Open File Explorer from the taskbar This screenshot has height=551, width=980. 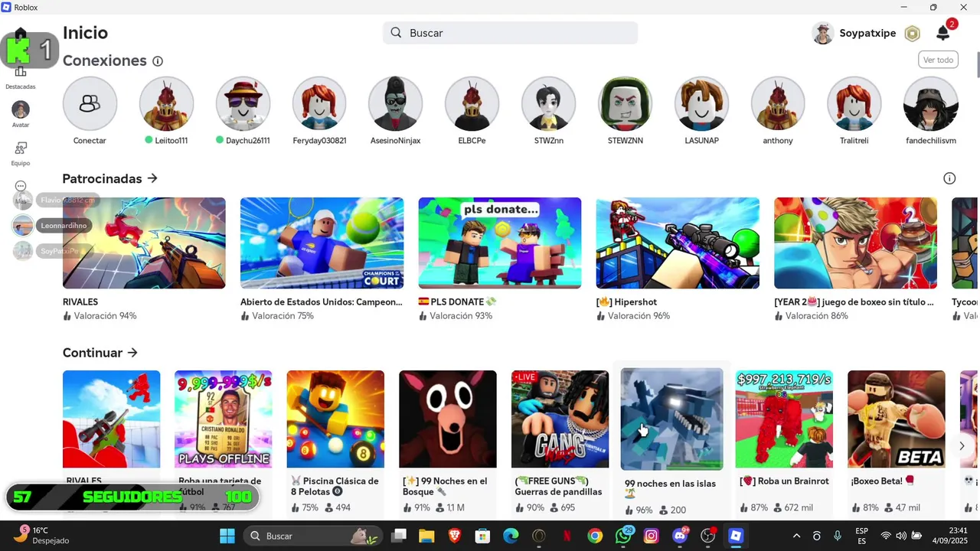(x=426, y=536)
